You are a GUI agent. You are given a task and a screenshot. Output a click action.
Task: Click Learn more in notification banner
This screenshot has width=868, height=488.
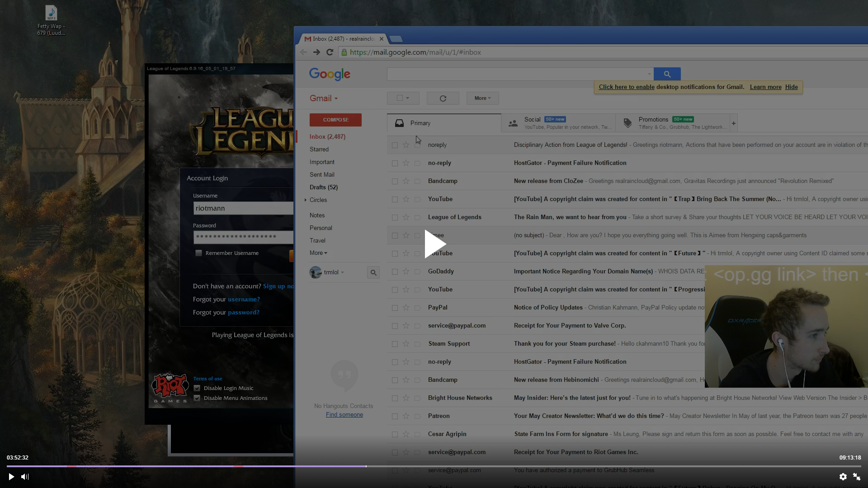tap(765, 87)
